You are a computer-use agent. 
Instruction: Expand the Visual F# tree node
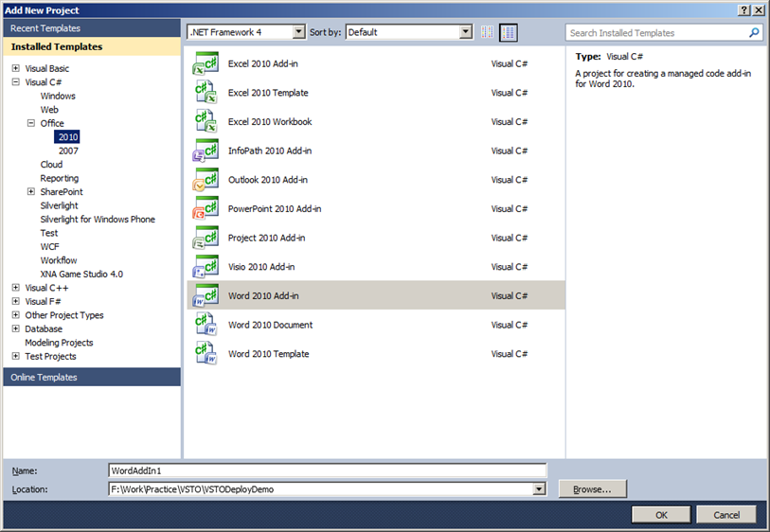pos(16,301)
